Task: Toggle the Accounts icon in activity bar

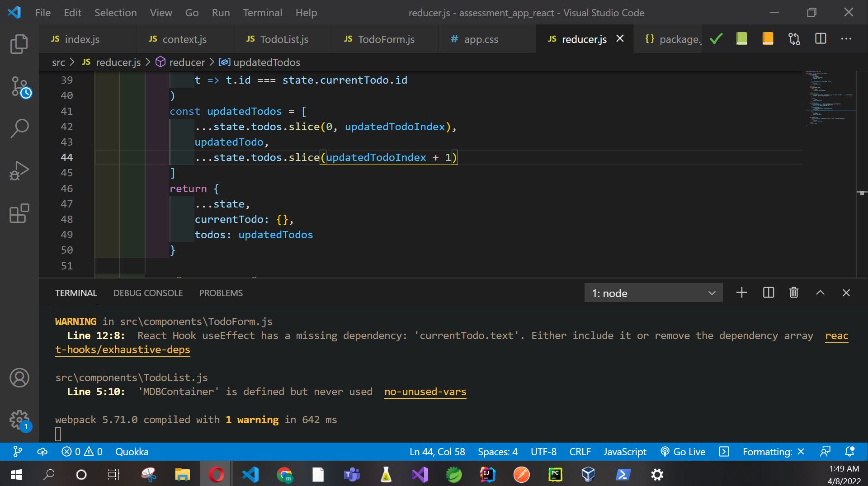Action: coord(19,378)
